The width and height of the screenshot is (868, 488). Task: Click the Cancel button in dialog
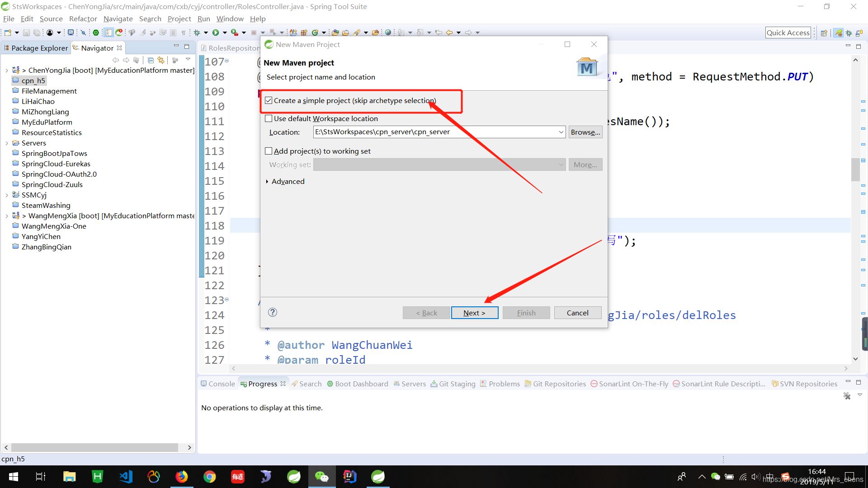point(578,313)
